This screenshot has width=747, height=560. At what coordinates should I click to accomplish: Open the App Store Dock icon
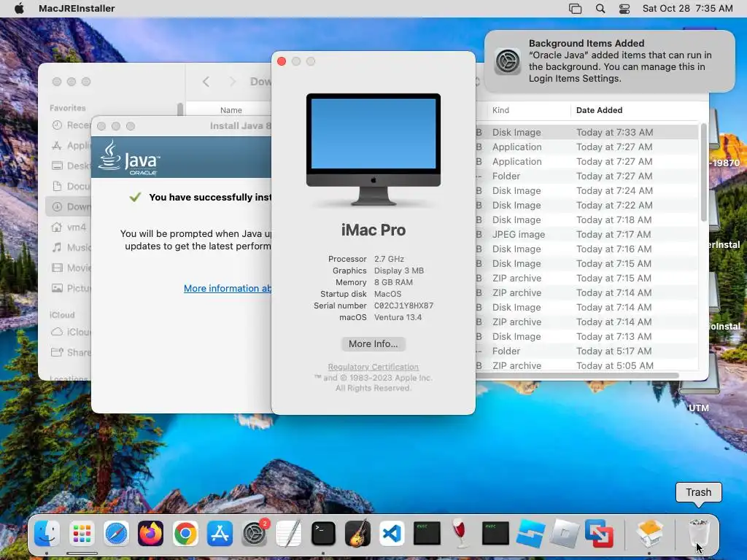pos(220,533)
